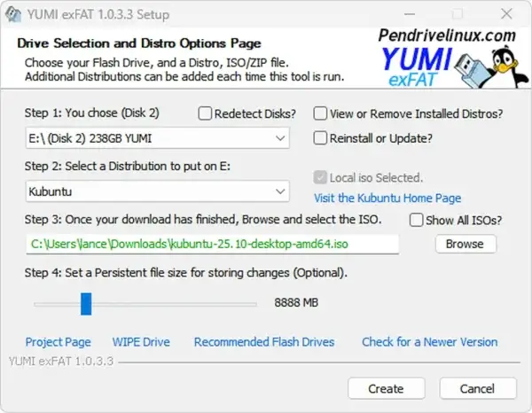Click the Pendrivelinux.com text
This screenshot has height=413, width=532.
tap(447, 35)
